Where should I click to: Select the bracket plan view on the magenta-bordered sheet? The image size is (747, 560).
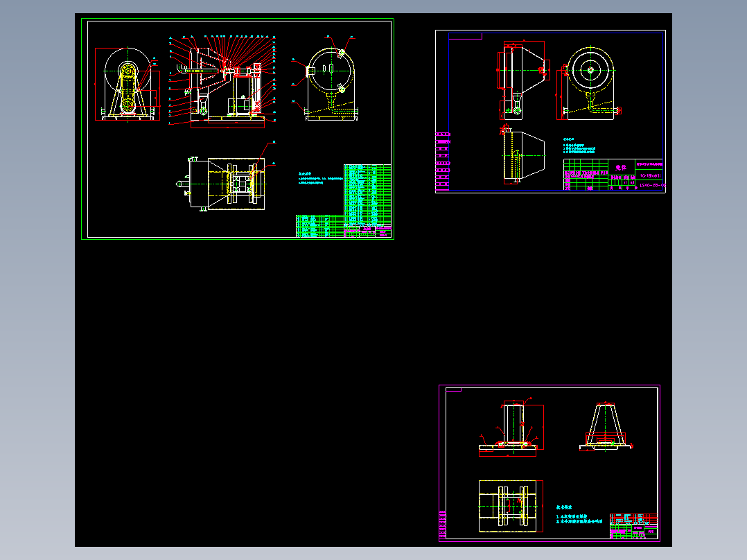[x=511, y=506]
